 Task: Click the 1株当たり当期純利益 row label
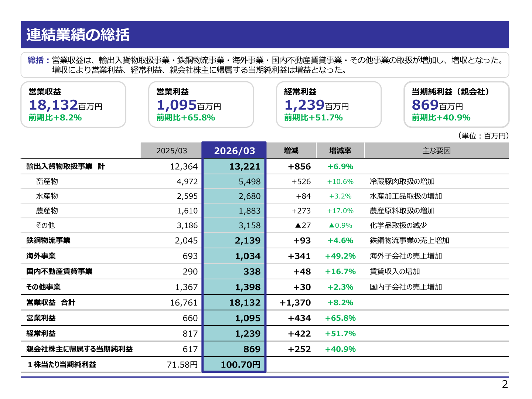tap(62, 365)
